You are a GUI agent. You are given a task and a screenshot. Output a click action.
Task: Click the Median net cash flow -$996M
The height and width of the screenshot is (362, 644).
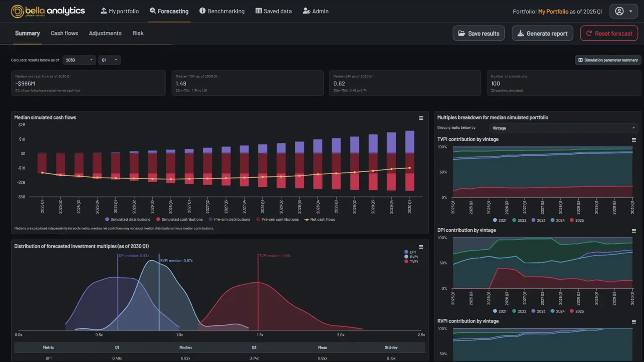click(25, 83)
